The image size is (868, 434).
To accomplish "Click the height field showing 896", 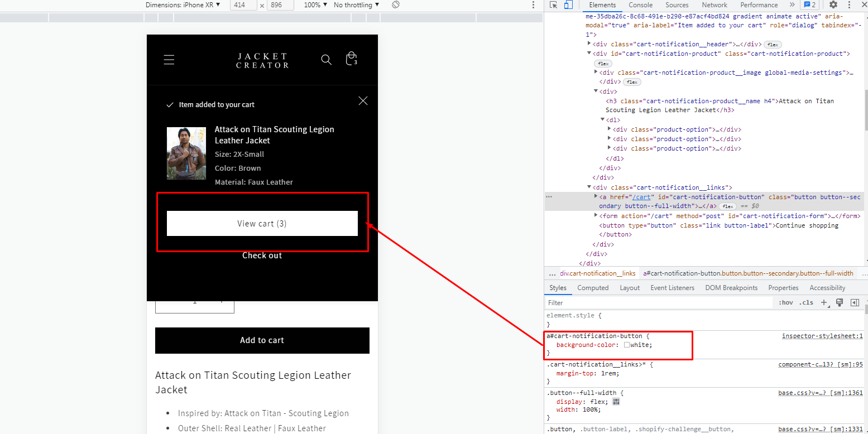I will point(281,5).
